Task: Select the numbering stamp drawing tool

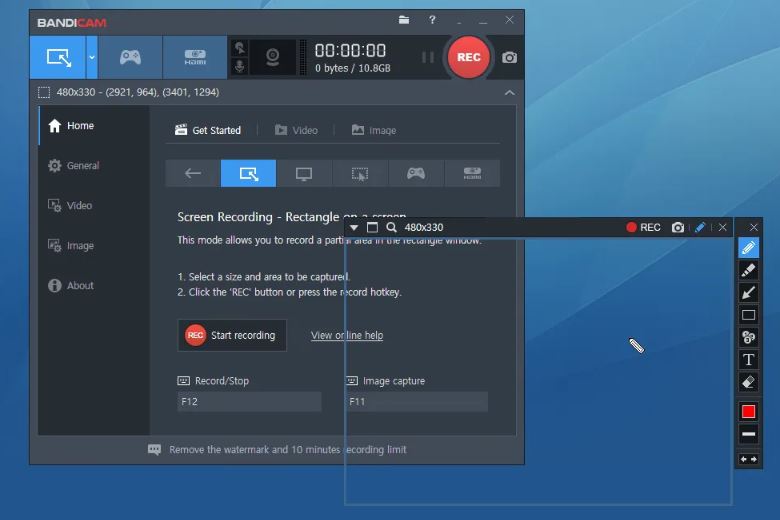Action: pyautogui.click(x=749, y=337)
